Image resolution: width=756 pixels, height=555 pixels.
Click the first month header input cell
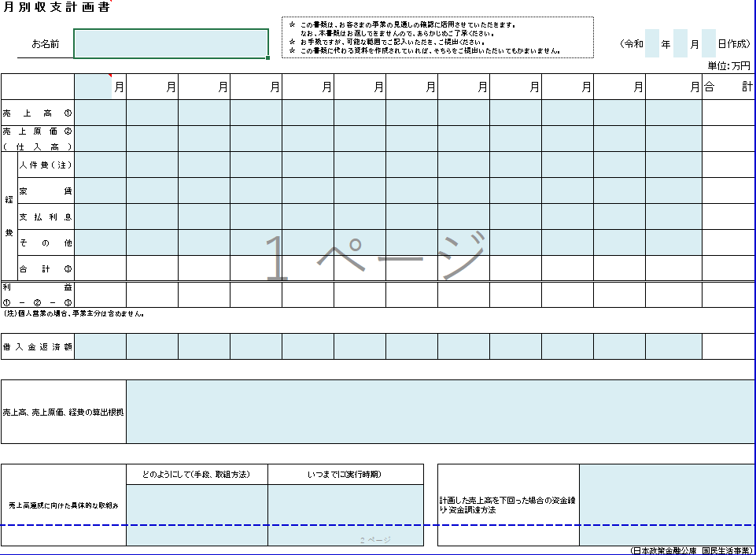point(93,87)
